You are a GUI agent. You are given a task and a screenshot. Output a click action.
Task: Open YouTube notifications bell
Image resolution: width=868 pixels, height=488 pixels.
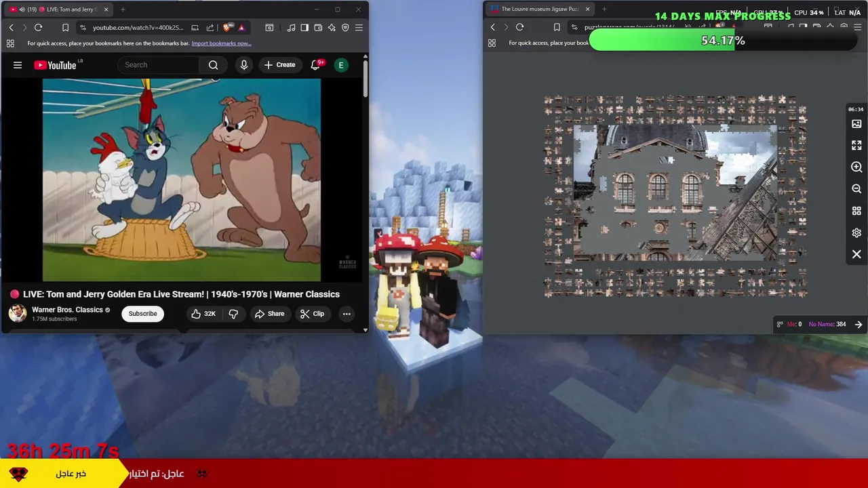(315, 65)
